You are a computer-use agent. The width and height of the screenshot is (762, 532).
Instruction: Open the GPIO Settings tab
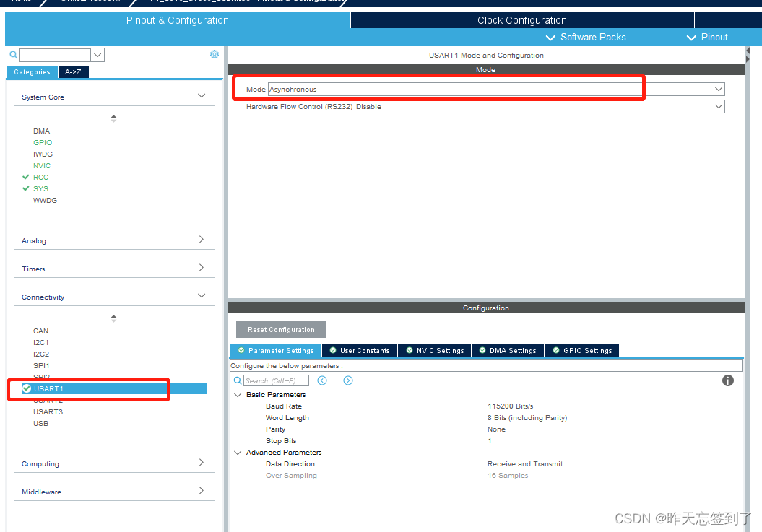click(582, 350)
